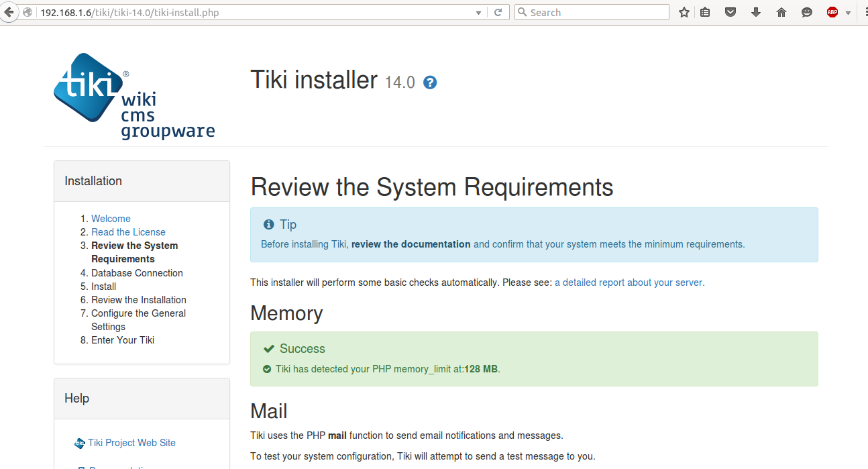Select Configure the General Settings step
The width and height of the screenshot is (868, 469).
tap(138, 320)
